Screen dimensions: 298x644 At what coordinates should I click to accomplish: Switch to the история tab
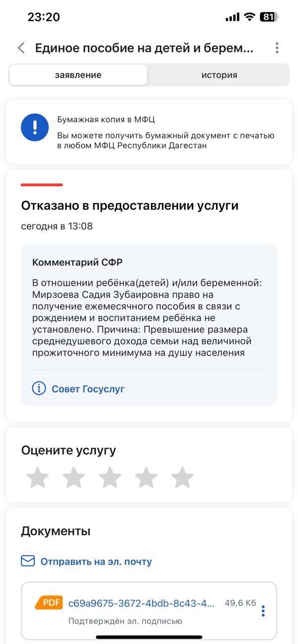click(219, 75)
